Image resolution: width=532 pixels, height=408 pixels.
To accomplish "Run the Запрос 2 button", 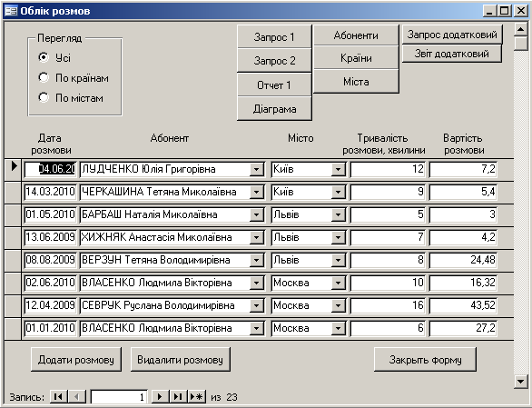I will point(274,61).
